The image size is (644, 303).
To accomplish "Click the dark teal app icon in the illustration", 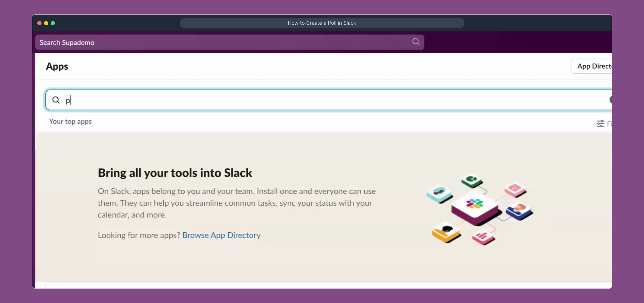I will tap(439, 194).
